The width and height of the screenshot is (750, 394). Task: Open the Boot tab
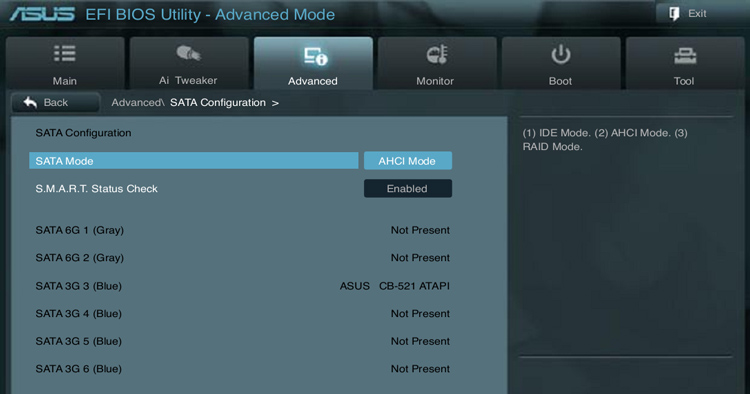coord(561,63)
